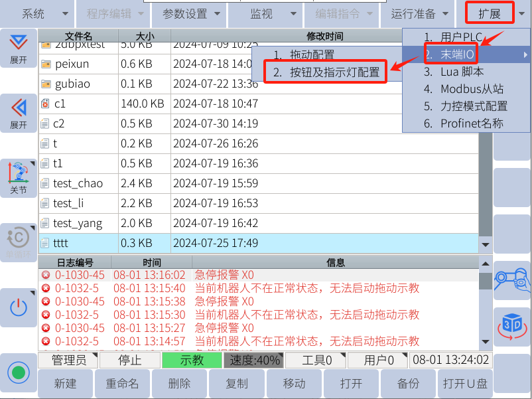This screenshot has height=399, width=532.
Task: Toggle the green 示教 mode indicator
Action: (192, 360)
